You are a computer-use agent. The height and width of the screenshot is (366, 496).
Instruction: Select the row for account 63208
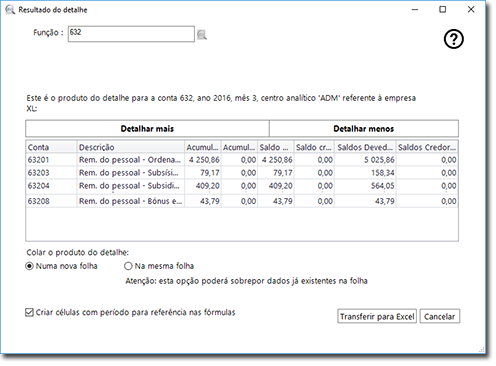(242, 201)
